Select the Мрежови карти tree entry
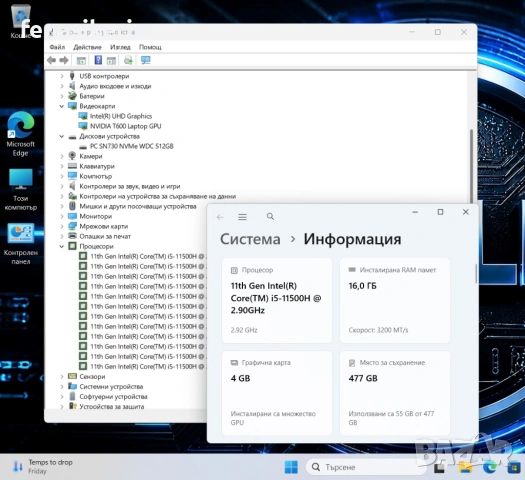This screenshot has width=525, height=480. [104, 227]
